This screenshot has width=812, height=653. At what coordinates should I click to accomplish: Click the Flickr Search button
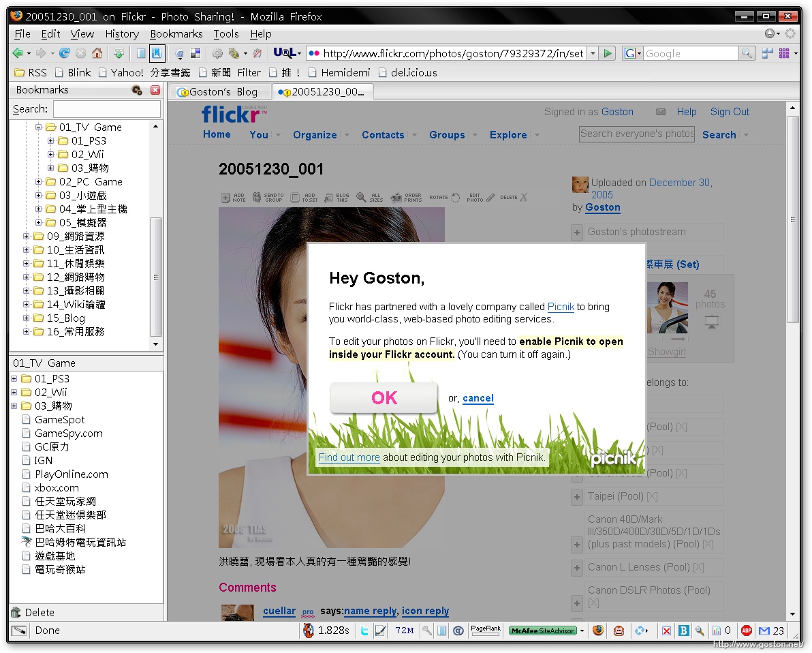[x=719, y=135]
